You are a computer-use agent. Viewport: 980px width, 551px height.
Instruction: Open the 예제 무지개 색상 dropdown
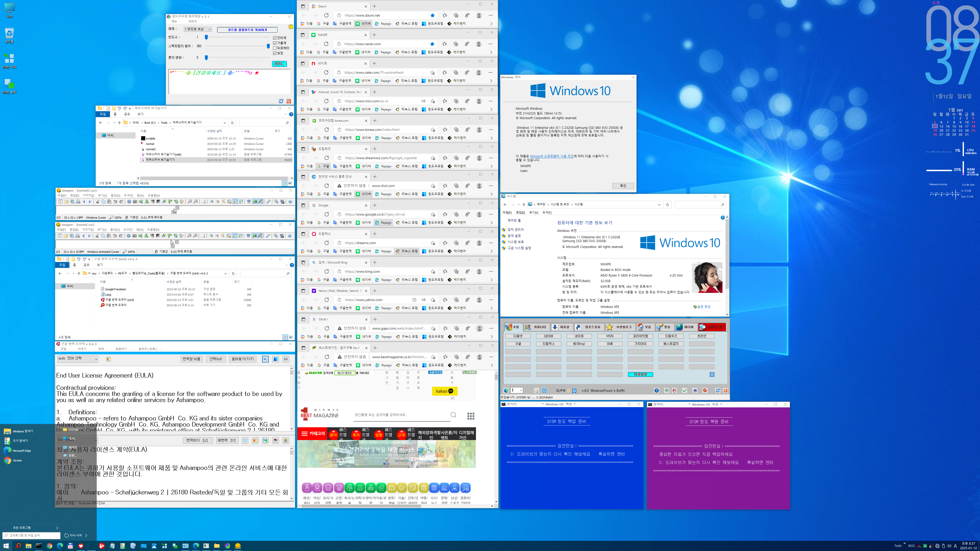pyautogui.click(x=198, y=29)
